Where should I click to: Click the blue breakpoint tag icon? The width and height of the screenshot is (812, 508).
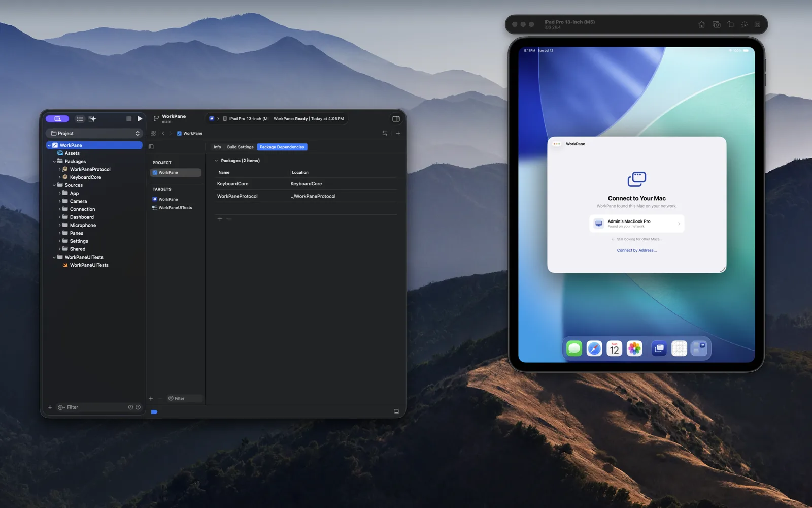pos(154,412)
